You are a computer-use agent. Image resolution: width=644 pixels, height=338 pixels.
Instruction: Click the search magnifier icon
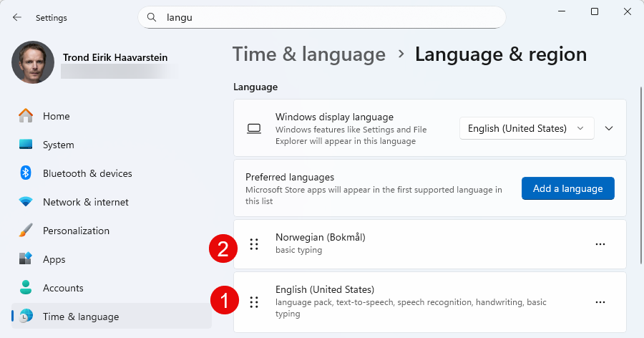(152, 17)
